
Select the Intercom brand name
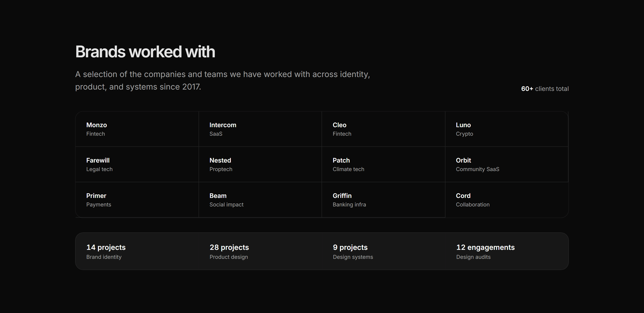coord(223,125)
